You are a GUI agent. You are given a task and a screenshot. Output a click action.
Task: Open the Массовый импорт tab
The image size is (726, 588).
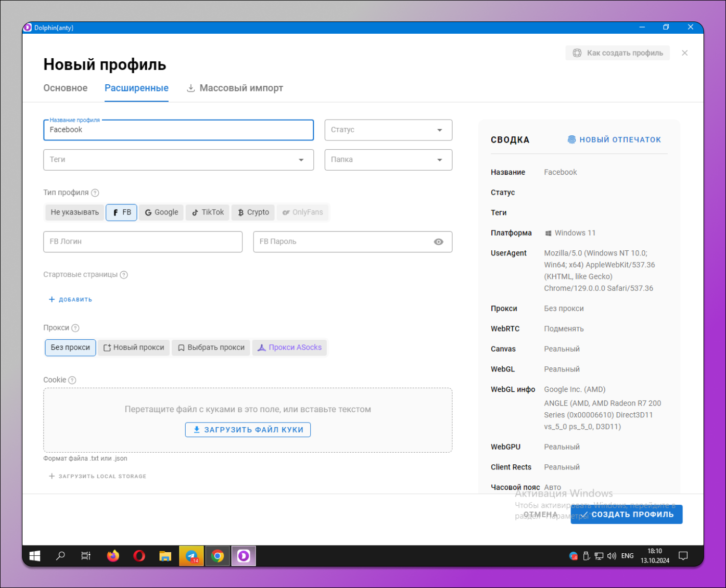[x=235, y=88]
